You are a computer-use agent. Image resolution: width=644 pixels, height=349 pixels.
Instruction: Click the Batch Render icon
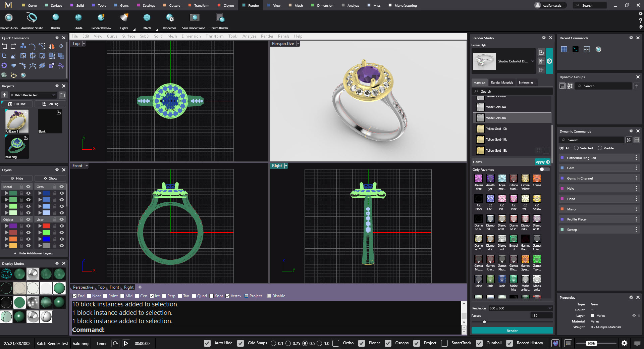pyautogui.click(x=219, y=17)
